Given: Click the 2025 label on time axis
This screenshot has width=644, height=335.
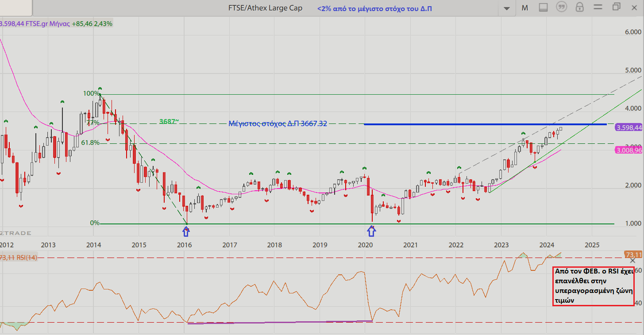Looking at the screenshot, I should click(592, 245).
